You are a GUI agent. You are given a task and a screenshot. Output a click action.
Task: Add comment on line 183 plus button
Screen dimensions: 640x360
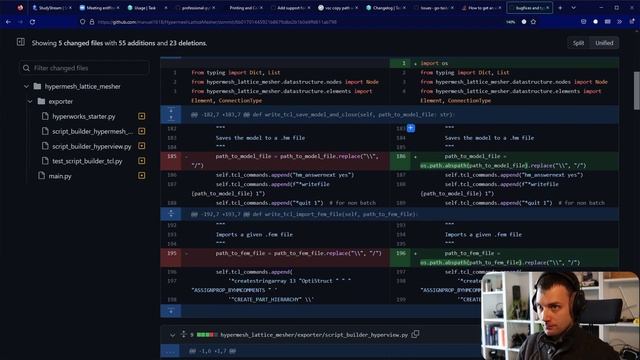[x=411, y=128]
